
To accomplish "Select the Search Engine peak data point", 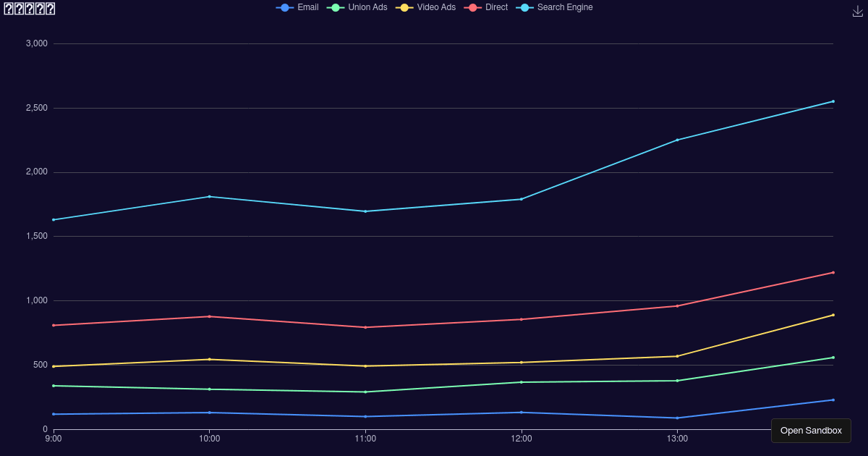I will click(833, 101).
